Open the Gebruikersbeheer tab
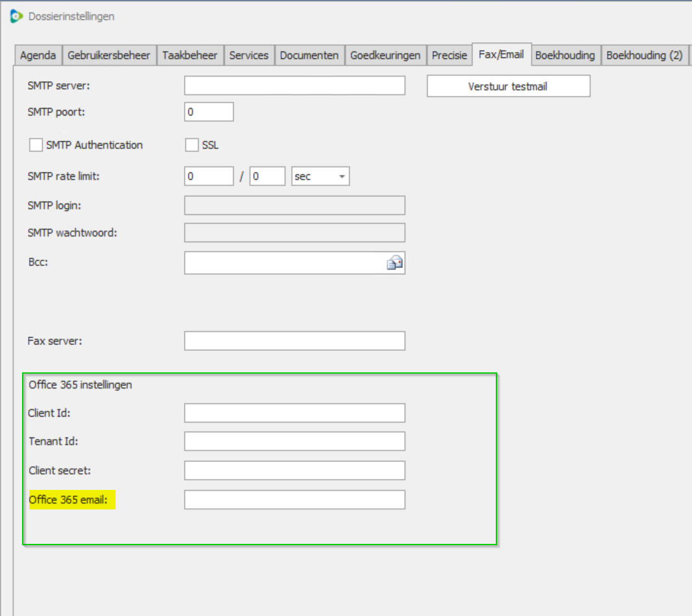The image size is (692, 616). (x=109, y=55)
